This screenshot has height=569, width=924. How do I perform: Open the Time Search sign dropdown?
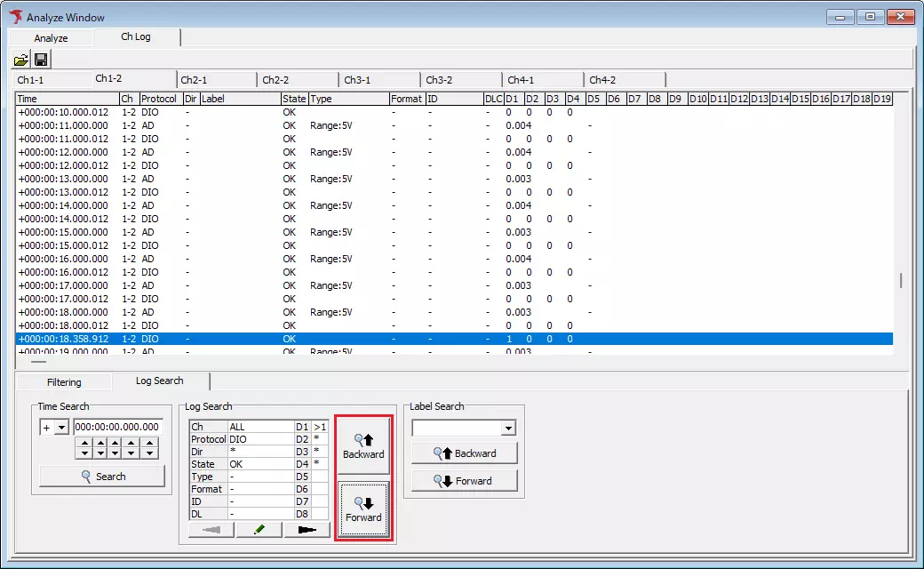click(60, 428)
